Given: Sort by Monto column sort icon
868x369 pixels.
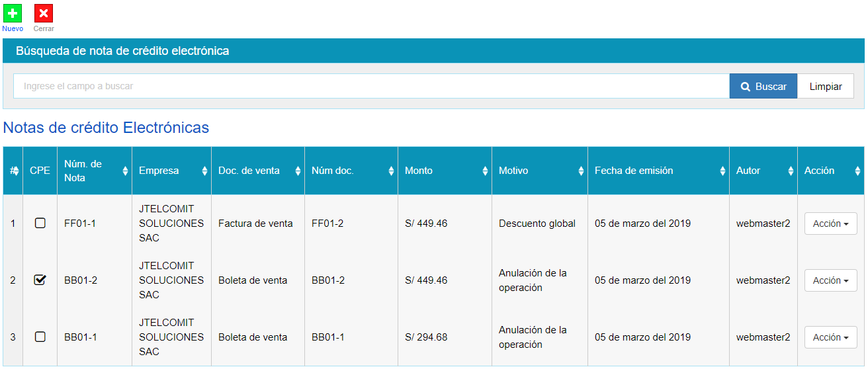Looking at the screenshot, I should 485,171.
